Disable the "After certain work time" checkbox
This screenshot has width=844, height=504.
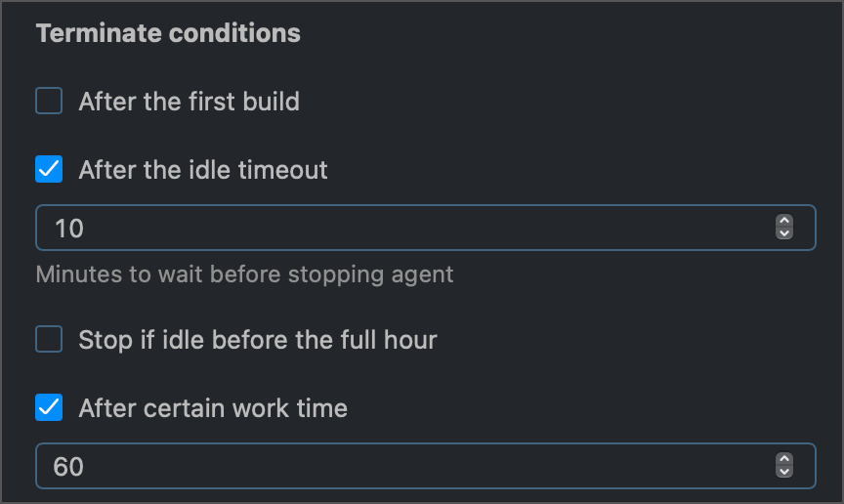tap(49, 407)
